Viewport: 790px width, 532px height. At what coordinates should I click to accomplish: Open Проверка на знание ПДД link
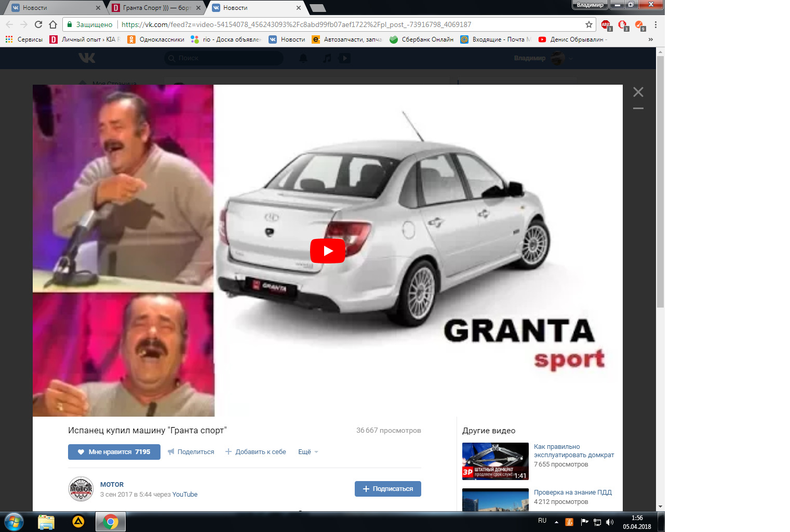[x=573, y=493]
